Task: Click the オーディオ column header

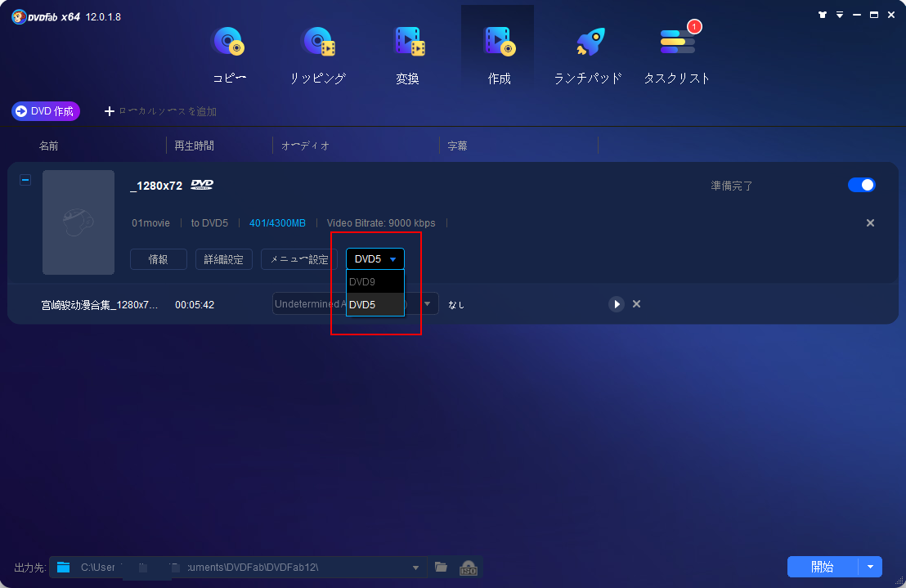Action: point(305,146)
